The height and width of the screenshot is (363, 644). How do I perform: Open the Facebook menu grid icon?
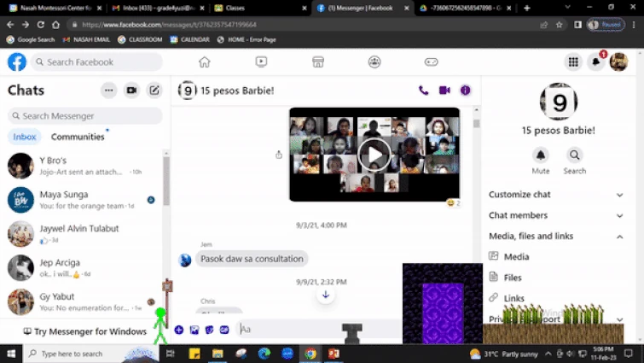(573, 62)
